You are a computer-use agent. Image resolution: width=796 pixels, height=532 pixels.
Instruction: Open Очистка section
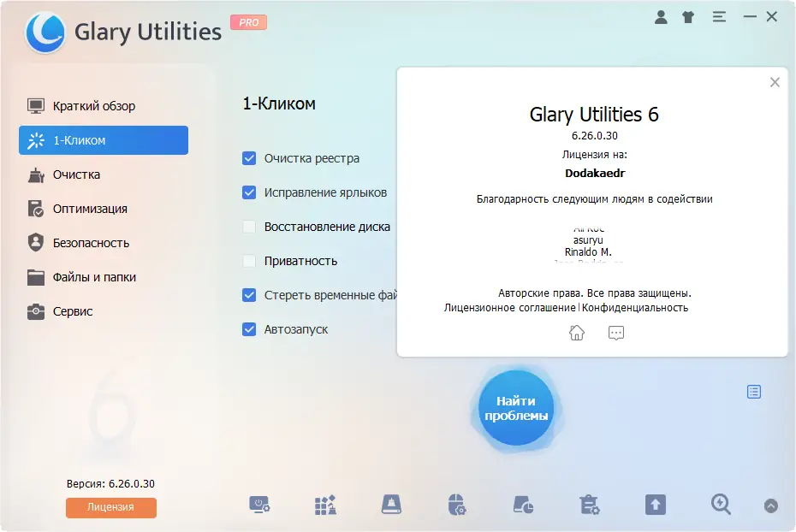tap(104, 174)
